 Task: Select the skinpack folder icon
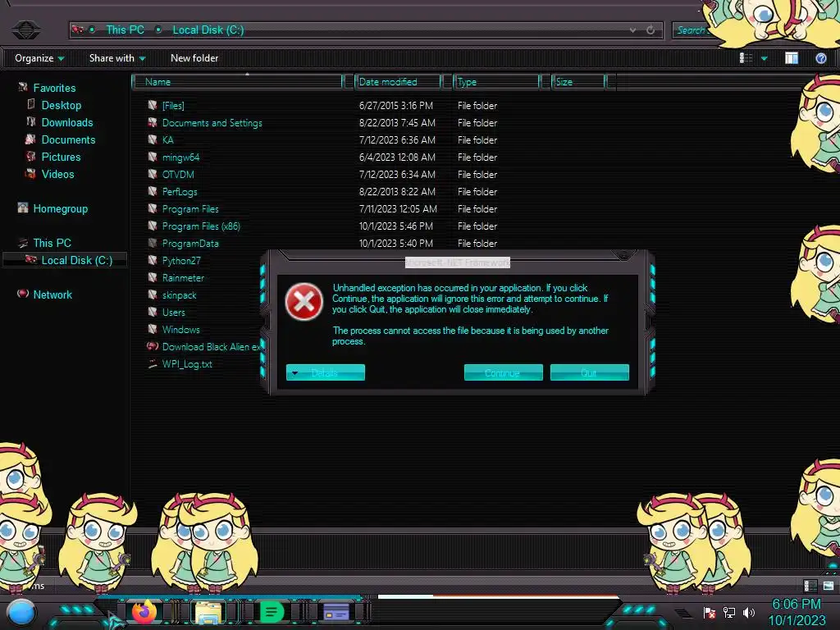pos(153,294)
